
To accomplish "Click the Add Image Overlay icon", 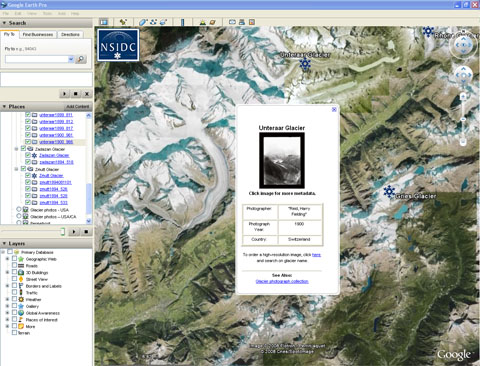I will point(163,22).
